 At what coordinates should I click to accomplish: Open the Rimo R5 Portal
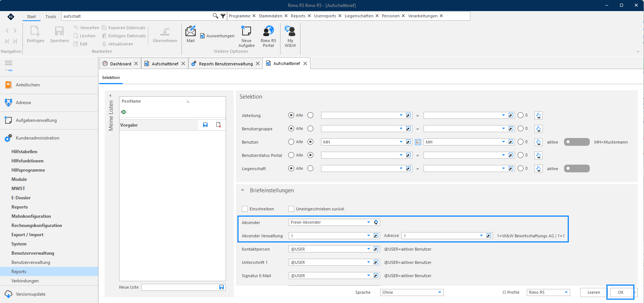pos(268,37)
